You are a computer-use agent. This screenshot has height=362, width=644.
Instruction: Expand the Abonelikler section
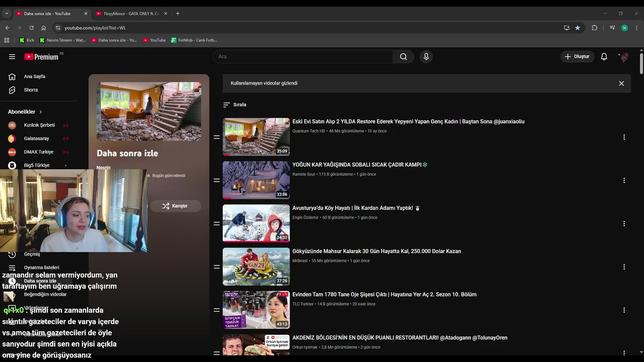click(25, 112)
